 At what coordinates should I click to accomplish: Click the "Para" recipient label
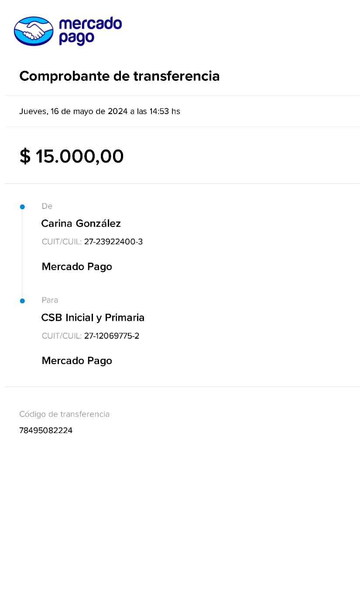(x=50, y=300)
